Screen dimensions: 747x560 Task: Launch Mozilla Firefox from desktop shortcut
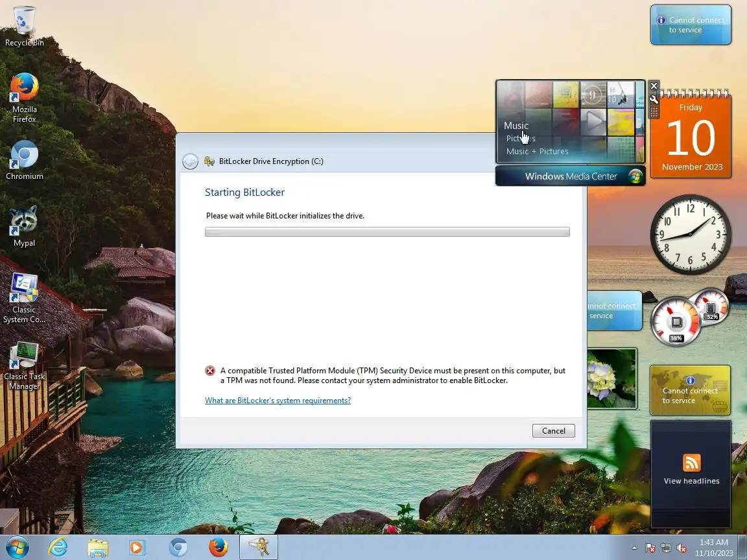click(24, 98)
